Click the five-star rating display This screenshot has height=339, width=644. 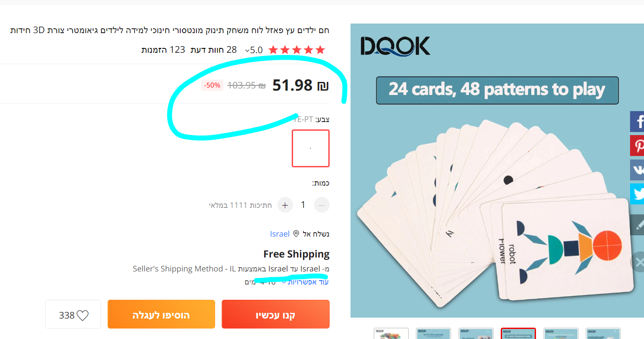(297, 50)
